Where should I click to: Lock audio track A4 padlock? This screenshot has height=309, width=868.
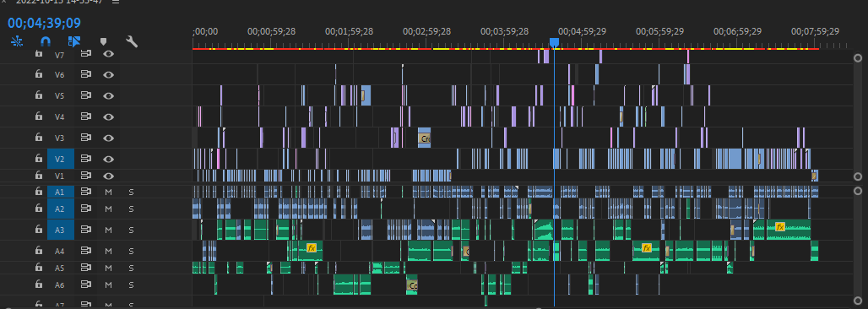click(x=39, y=250)
